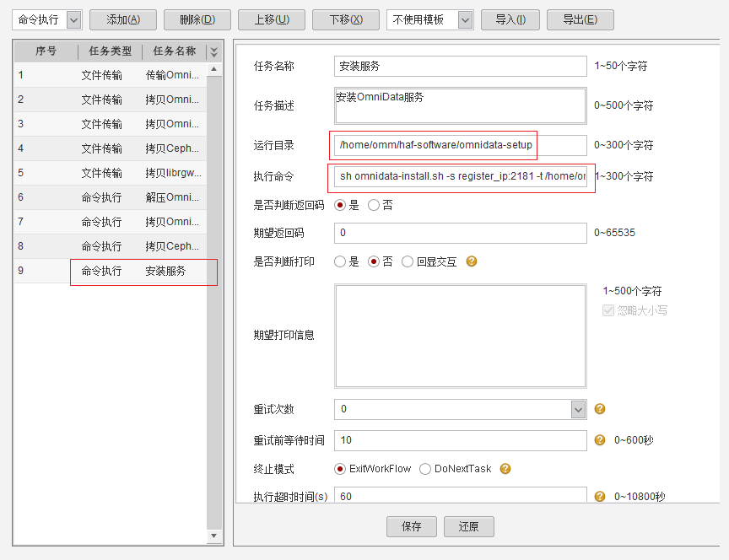Click 期望打印信息 text area
The image size is (729, 560).
[x=461, y=336]
